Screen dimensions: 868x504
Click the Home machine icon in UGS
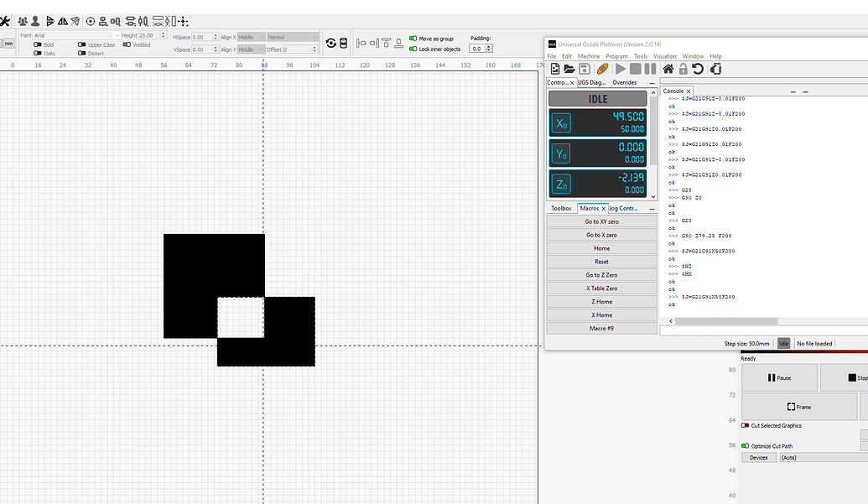pyautogui.click(x=669, y=70)
